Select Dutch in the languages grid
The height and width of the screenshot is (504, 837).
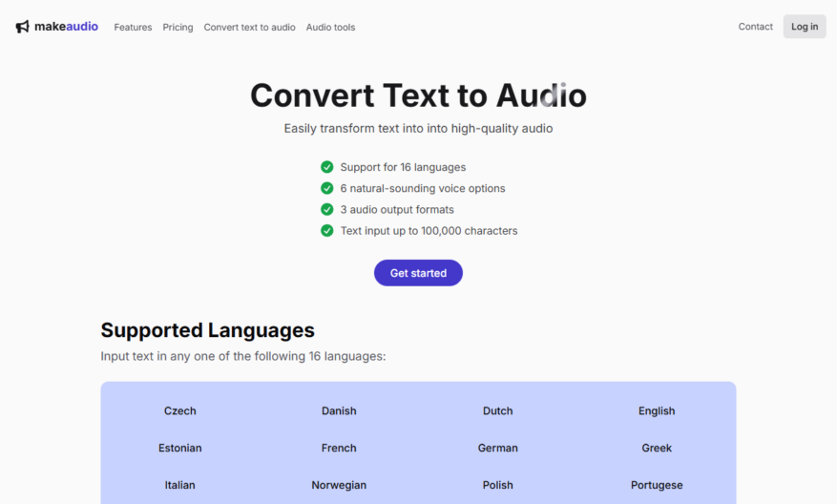(x=498, y=411)
